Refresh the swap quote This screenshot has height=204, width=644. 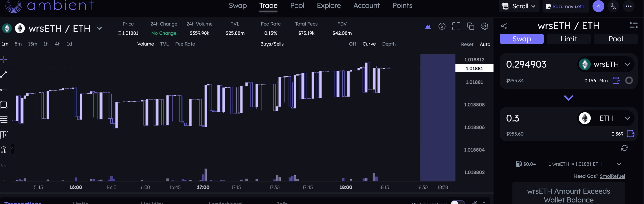point(624,148)
